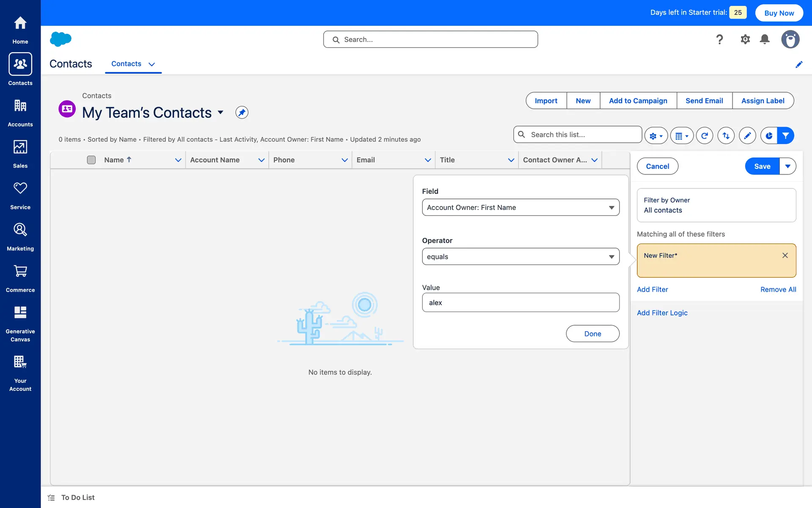Select all rows checkbox in header
The image size is (812, 508).
pyautogui.click(x=91, y=160)
